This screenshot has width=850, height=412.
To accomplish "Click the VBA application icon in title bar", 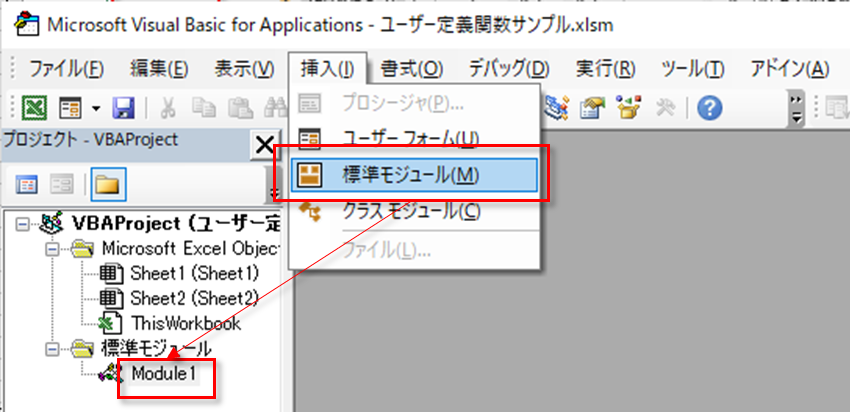I will coord(27,25).
